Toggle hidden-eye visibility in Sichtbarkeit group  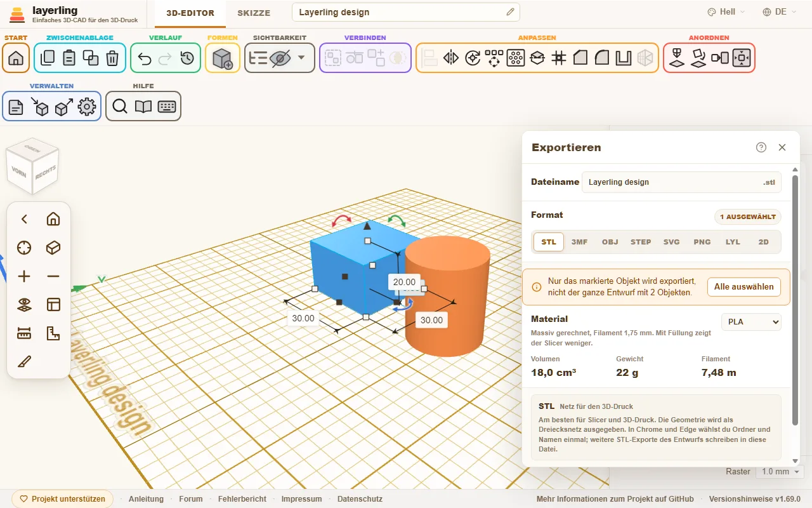pos(280,58)
